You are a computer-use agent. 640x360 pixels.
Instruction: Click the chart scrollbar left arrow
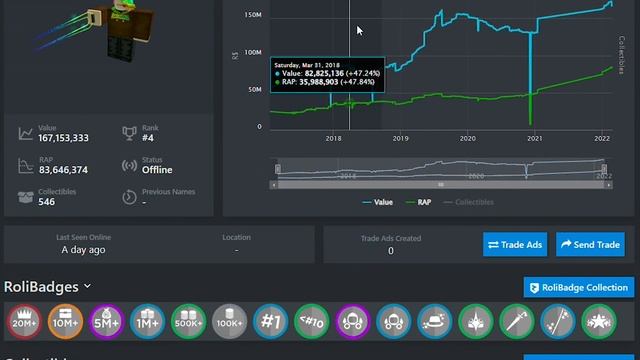pos(273,185)
